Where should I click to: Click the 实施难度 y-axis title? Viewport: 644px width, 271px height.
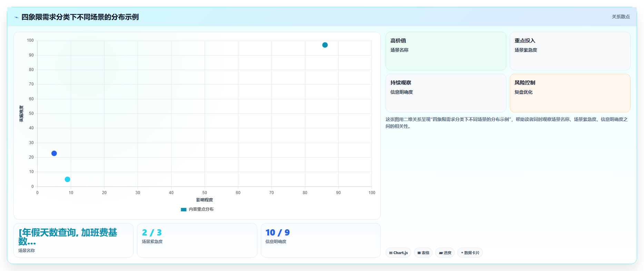21,114
